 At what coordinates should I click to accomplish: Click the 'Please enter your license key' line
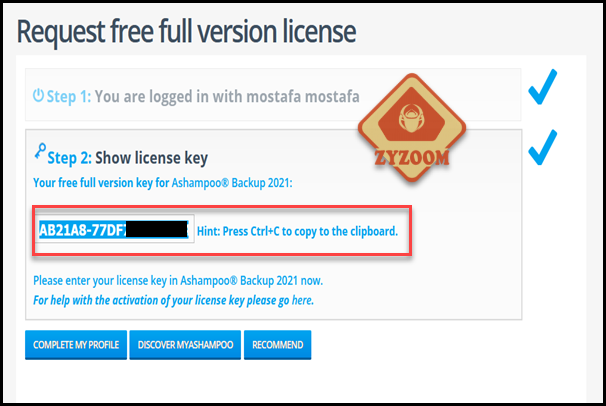coord(178,280)
